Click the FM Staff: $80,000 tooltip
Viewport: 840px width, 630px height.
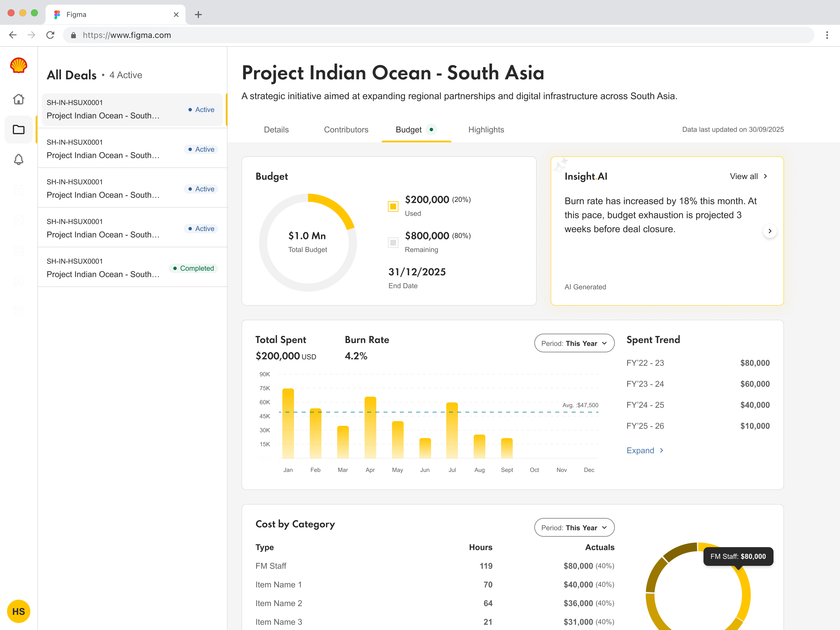tap(738, 556)
